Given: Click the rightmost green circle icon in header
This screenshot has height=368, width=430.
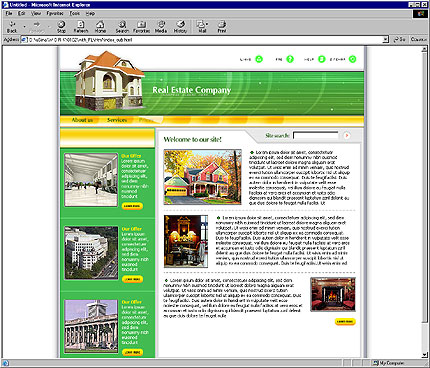Looking at the screenshot, I should [x=352, y=59].
